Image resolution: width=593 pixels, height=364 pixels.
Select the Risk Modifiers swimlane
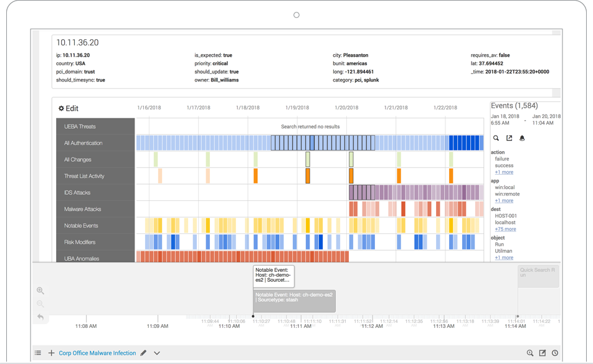pyautogui.click(x=95, y=242)
